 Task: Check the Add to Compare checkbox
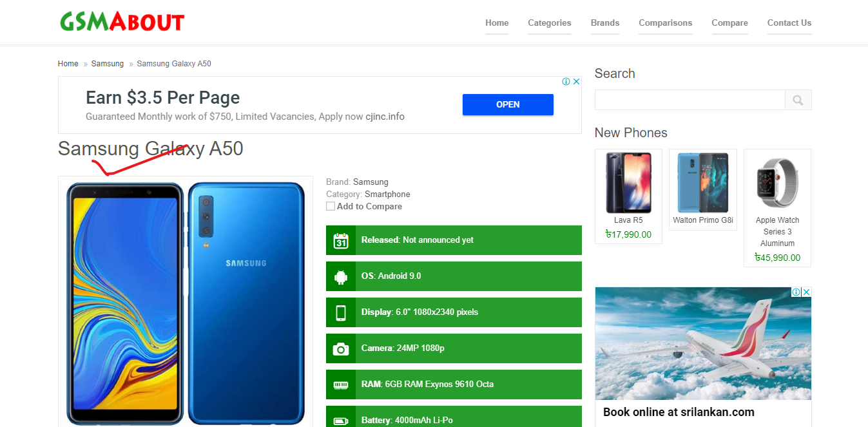pyautogui.click(x=331, y=206)
